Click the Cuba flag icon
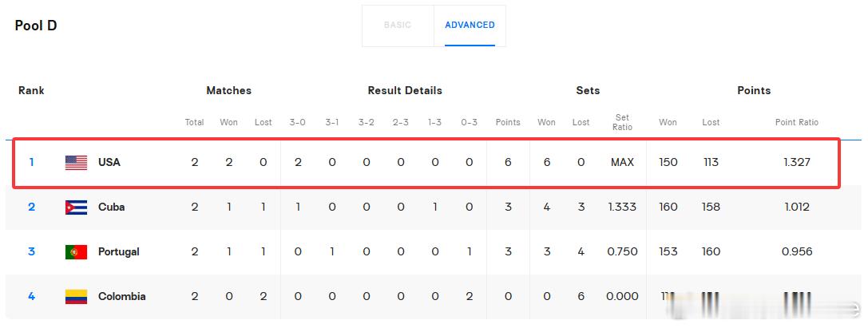 click(x=76, y=207)
